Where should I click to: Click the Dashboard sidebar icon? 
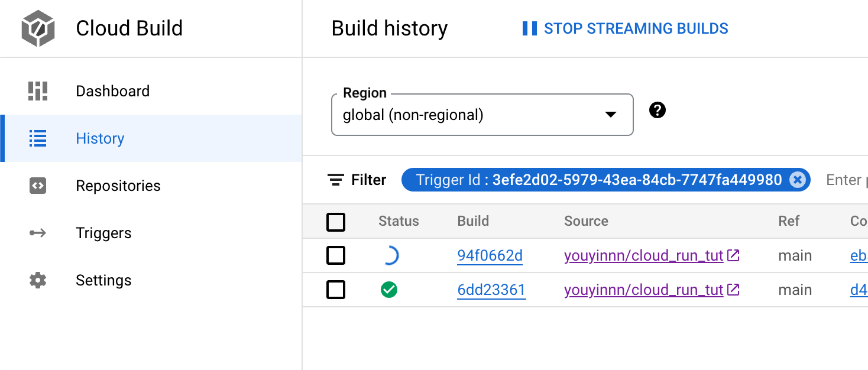coord(38,91)
